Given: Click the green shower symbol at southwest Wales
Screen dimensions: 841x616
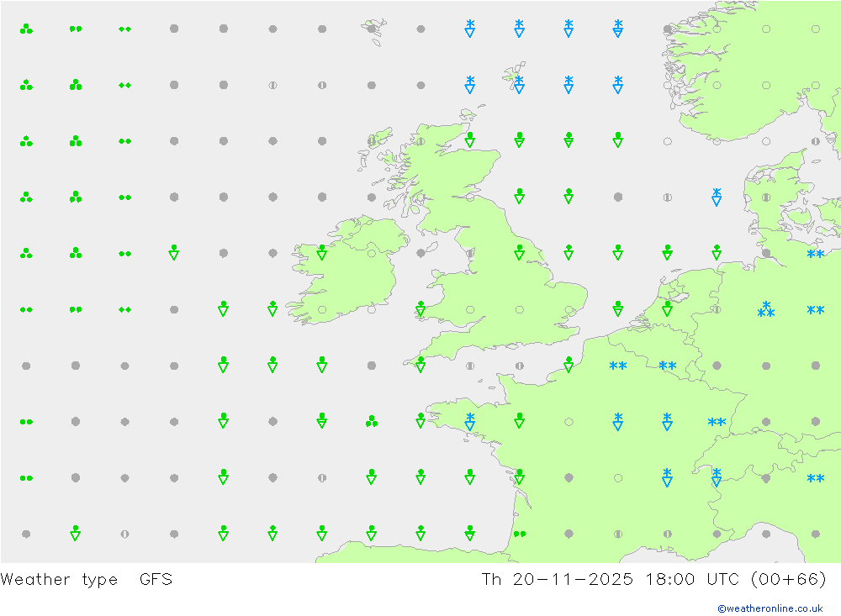Looking at the screenshot, I should [x=420, y=308].
